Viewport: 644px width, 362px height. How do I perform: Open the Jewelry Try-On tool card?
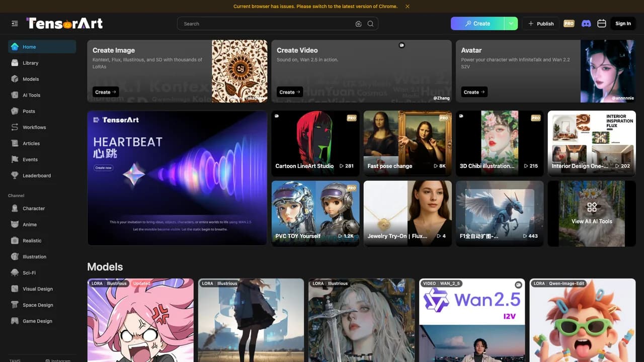(408, 214)
